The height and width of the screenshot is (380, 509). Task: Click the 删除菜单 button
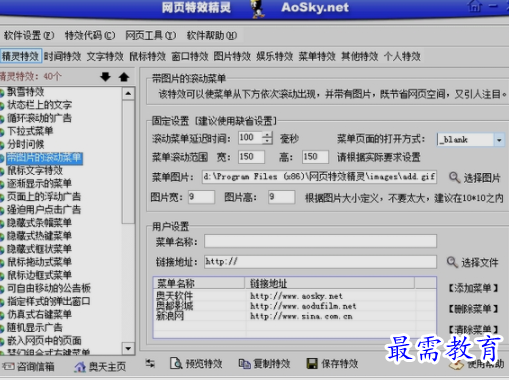(473, 309)
